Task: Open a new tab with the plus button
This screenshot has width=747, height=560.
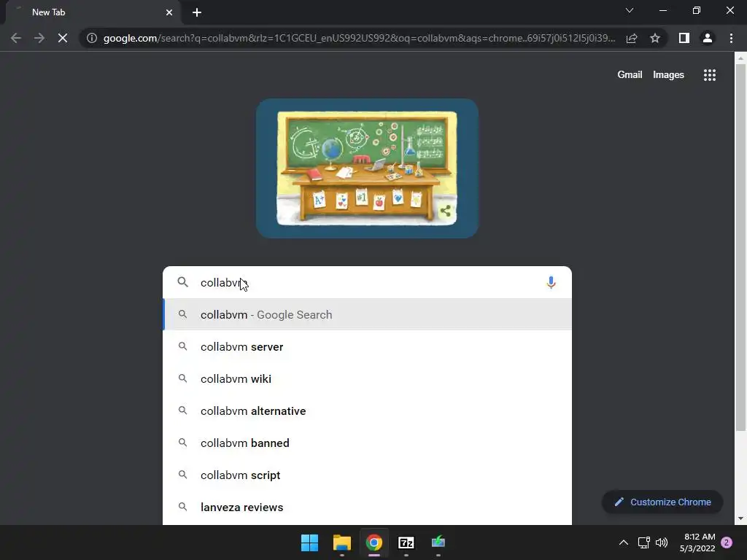Action: pyautogui.click(x=197, y=12)
